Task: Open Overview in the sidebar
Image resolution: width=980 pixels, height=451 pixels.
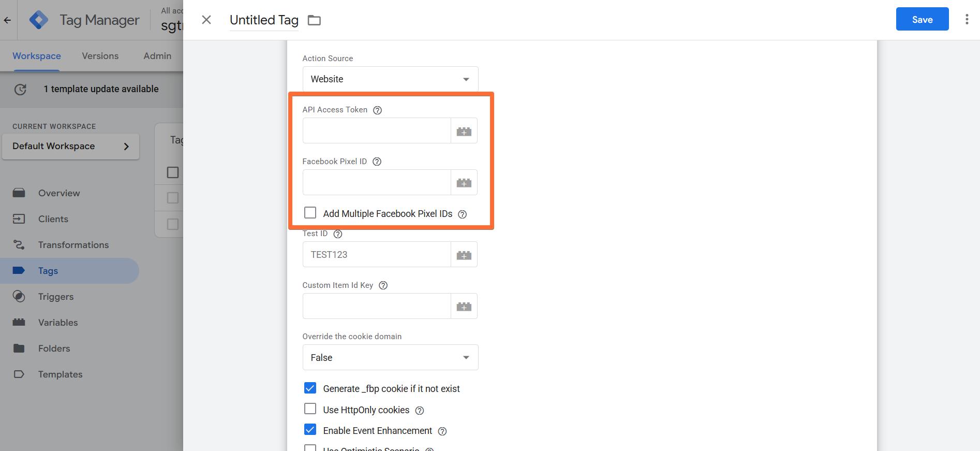Action: point(69,193)
